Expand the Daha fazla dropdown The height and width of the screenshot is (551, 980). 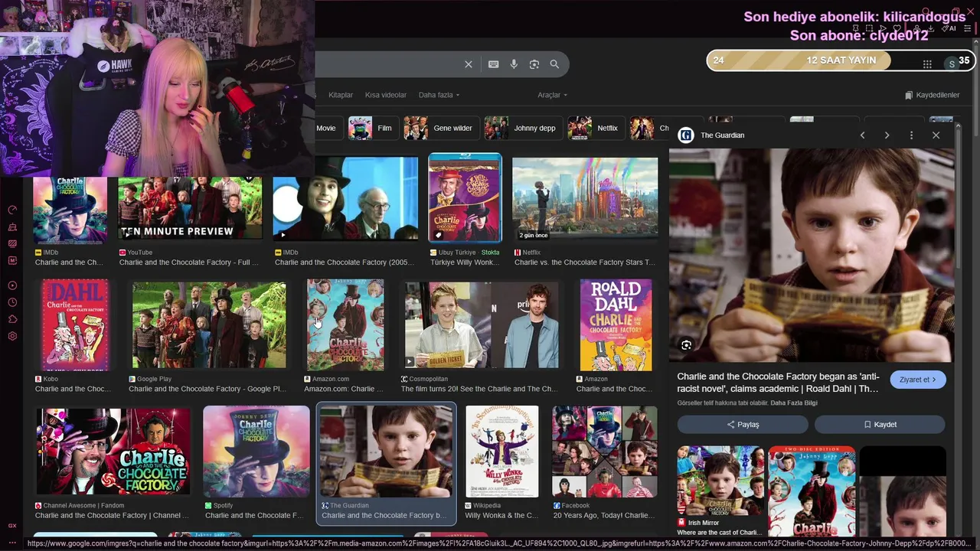coord(439,95)
